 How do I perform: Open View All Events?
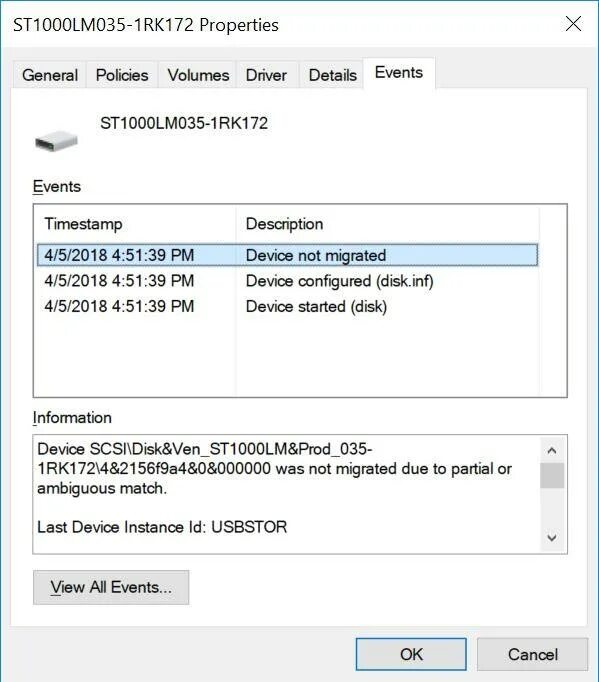[111, 588]
